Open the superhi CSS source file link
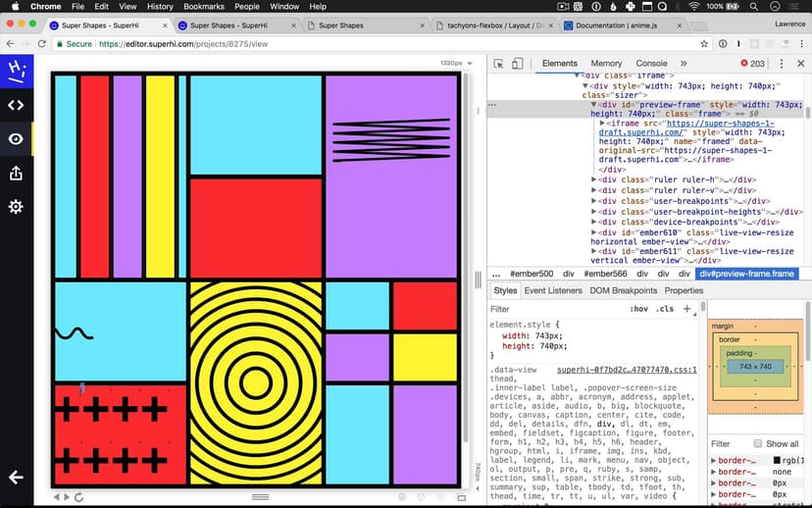Screen dimensions: 812x508 [626, 370]
